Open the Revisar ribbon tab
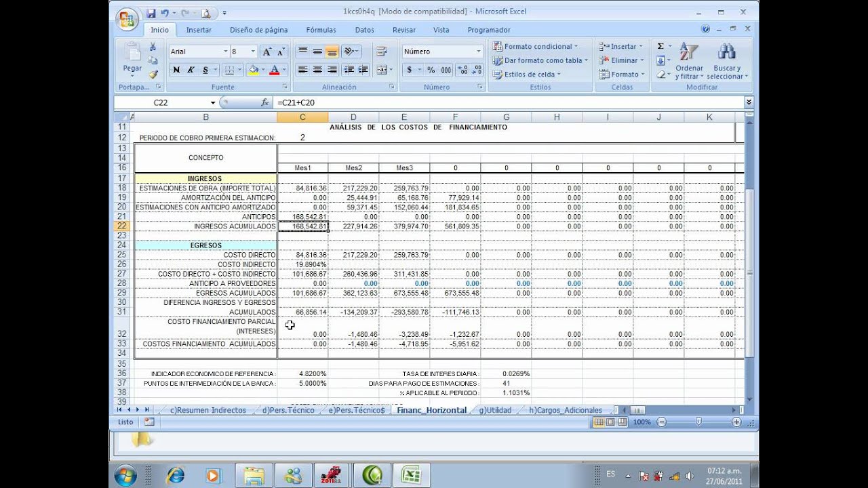 404,30
